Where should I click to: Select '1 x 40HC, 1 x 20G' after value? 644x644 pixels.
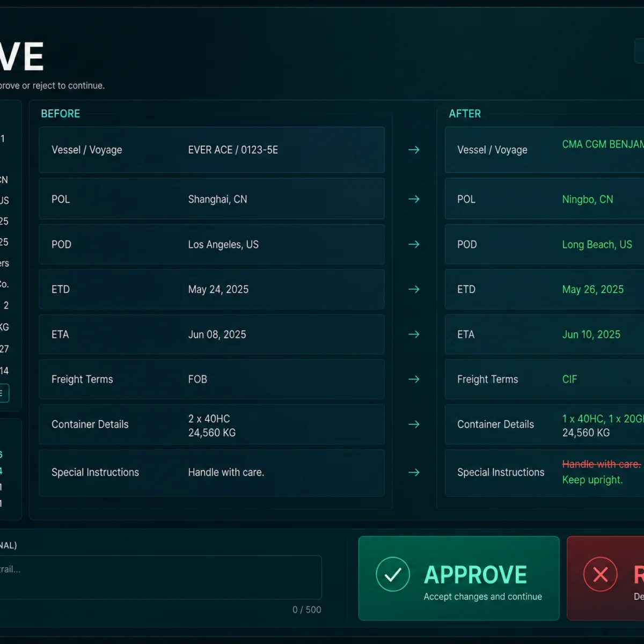[x=603, y=419]
